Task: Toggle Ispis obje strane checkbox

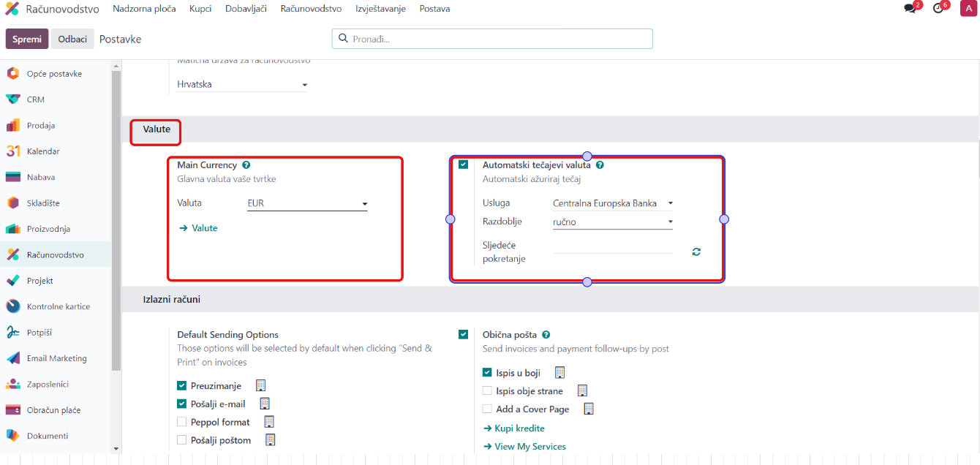Action: point(488,391)
